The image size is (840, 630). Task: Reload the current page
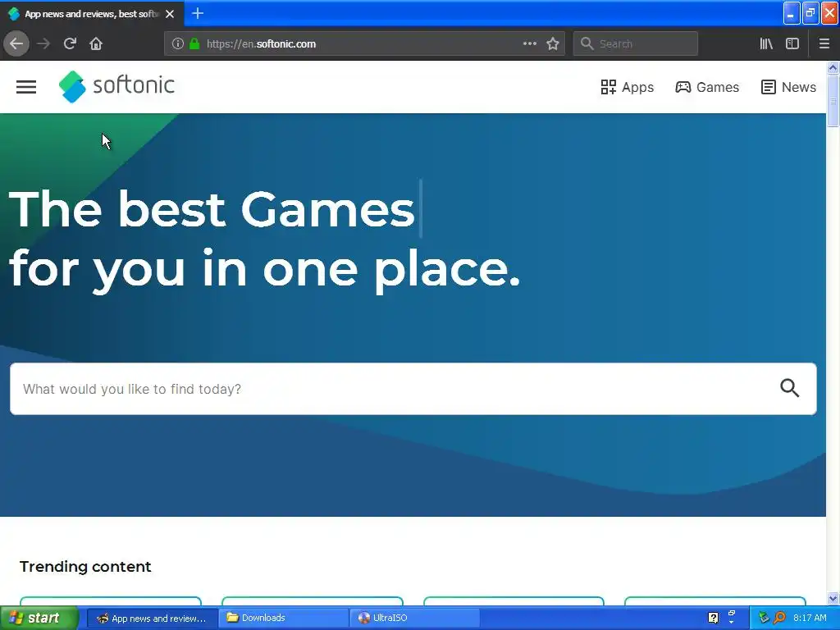tap(70, 43)
